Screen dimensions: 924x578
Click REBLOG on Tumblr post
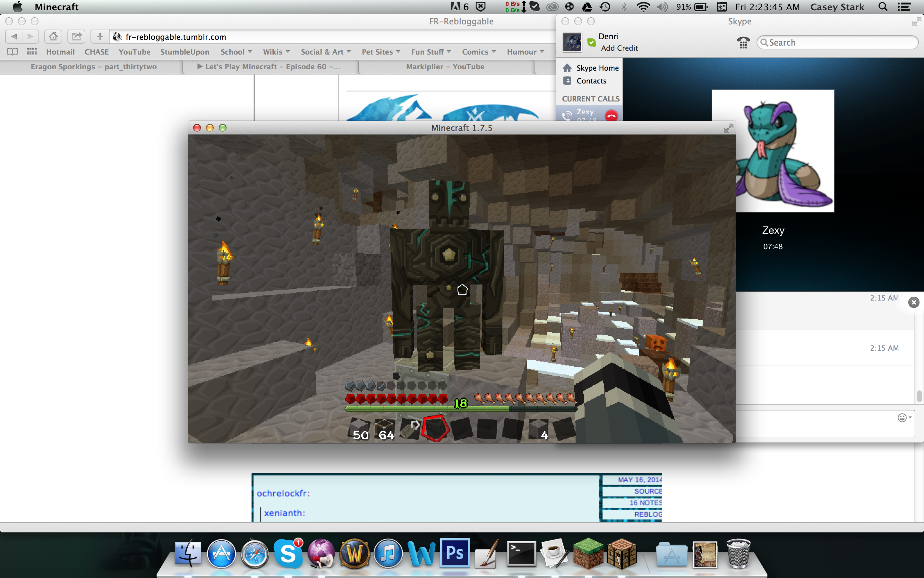[x=648, y=514]
